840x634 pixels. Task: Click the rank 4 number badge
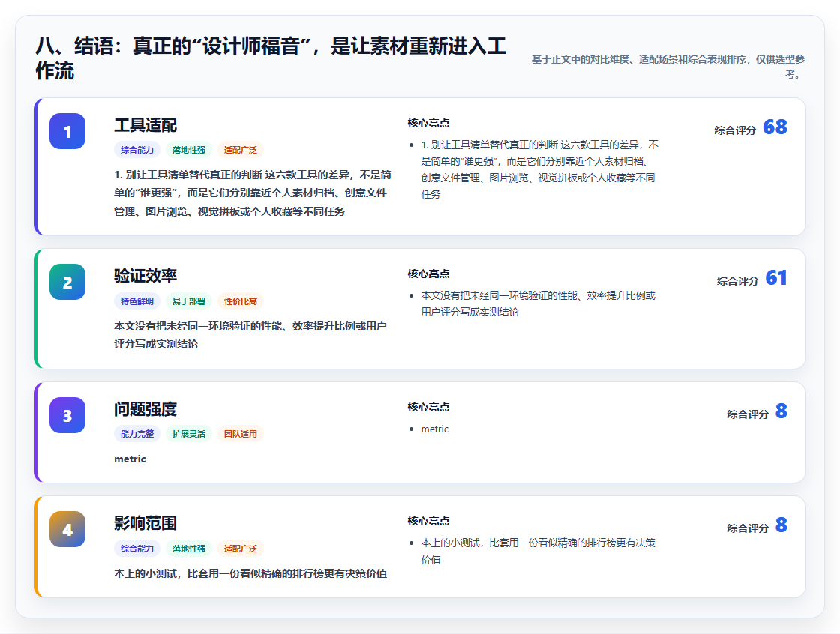(x=67, y=529)
